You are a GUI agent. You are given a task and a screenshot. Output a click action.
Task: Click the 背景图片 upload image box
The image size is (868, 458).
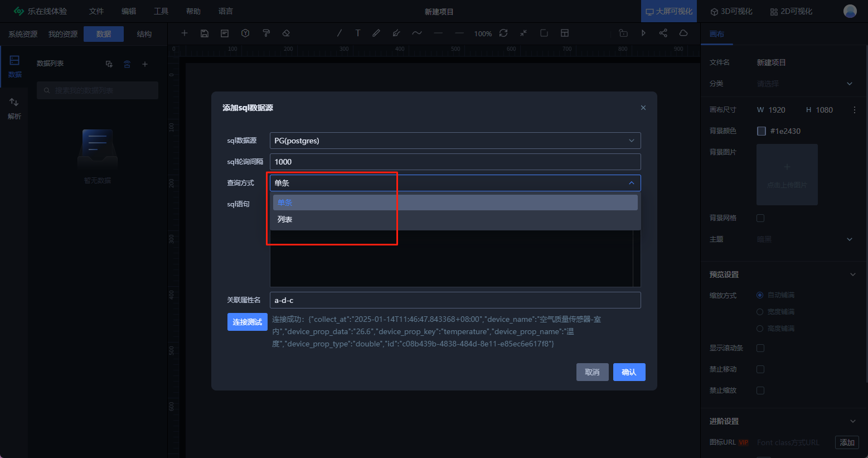coord(787,175)
